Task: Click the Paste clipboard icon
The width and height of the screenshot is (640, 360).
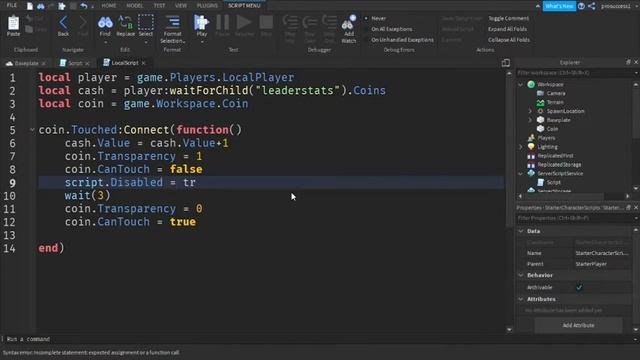Action: pos(13,24)
